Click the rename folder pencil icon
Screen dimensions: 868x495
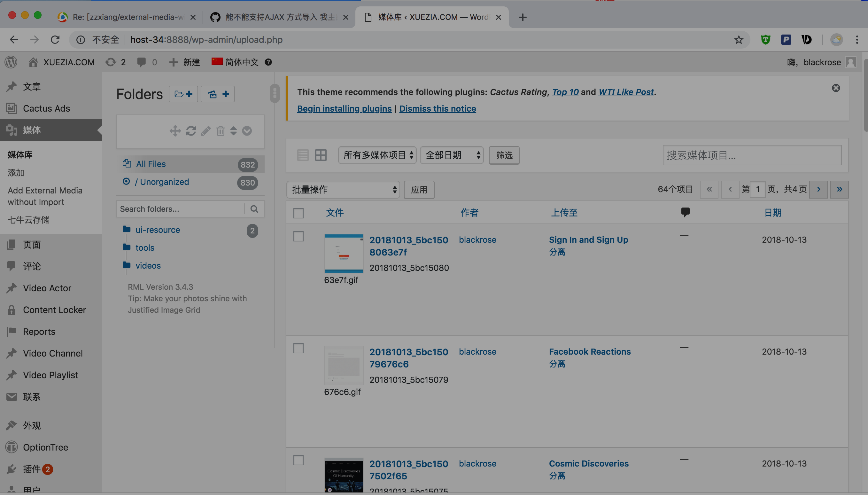(206, 131)
